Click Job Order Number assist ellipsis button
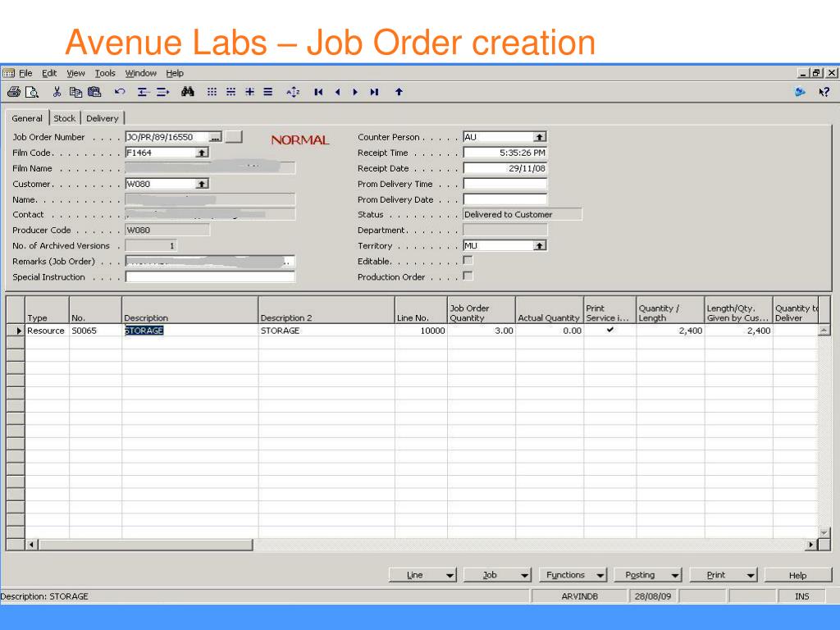The width and height of the screenshot is (840, 630). pyautogui.click(x=215, y=137)
